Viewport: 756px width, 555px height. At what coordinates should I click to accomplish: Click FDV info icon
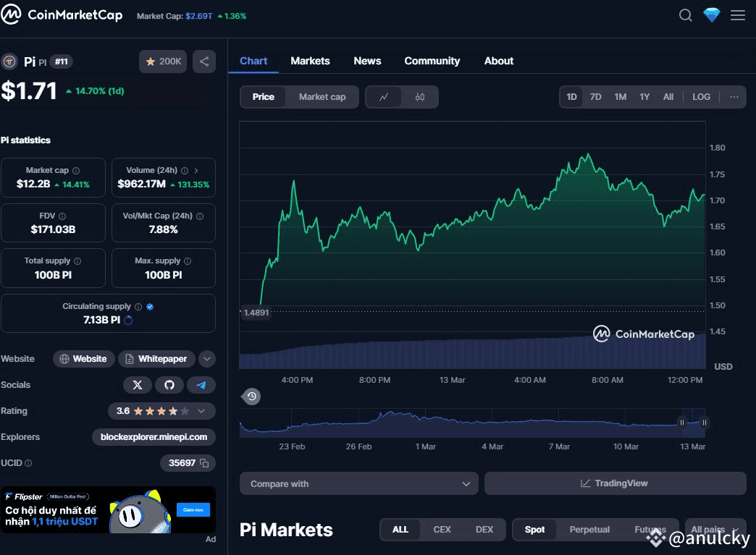[x=62, y=216]
